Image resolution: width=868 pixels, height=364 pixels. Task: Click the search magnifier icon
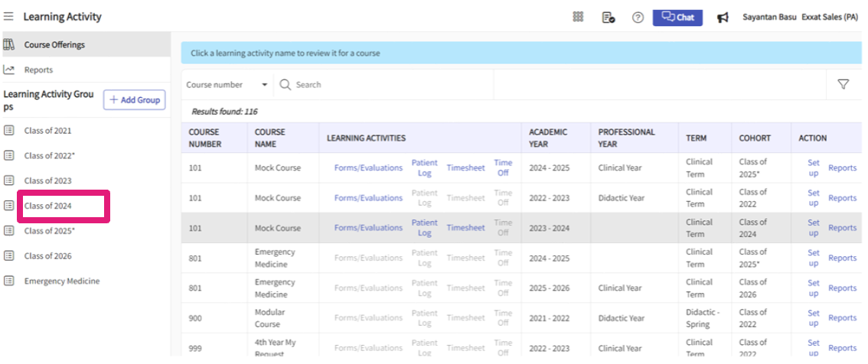[x=286, y=85]
